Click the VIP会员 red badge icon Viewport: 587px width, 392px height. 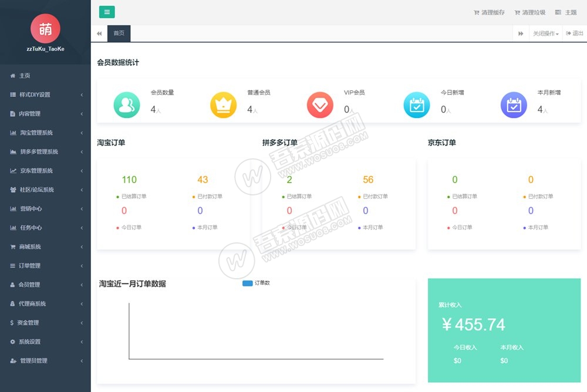(x=319, y=106)
